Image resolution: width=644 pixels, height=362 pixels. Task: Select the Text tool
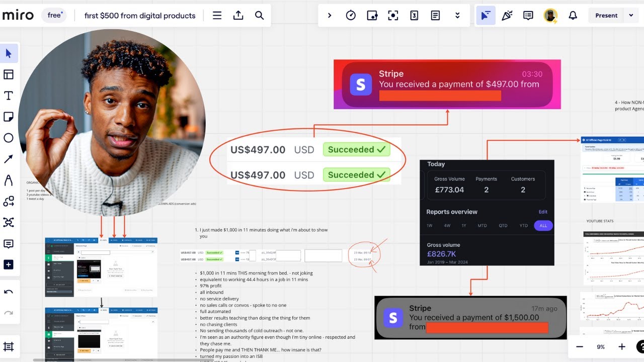pos(9,96)
